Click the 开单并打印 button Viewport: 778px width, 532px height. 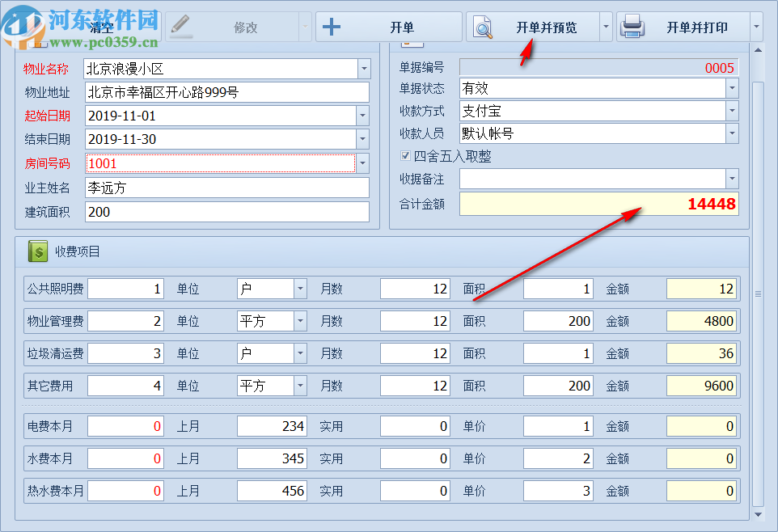click(697, 26)
